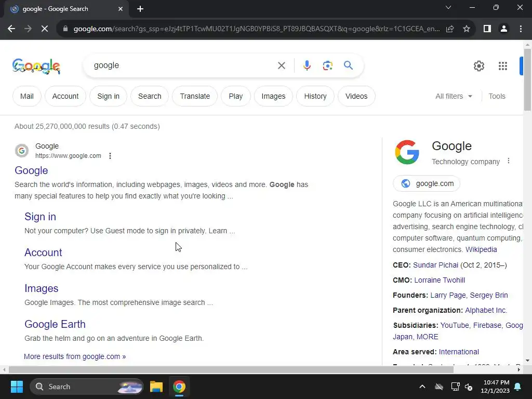Click the Chrome back arrow button
The width and height of the screenshot is (532, 399).
[11, 29]
